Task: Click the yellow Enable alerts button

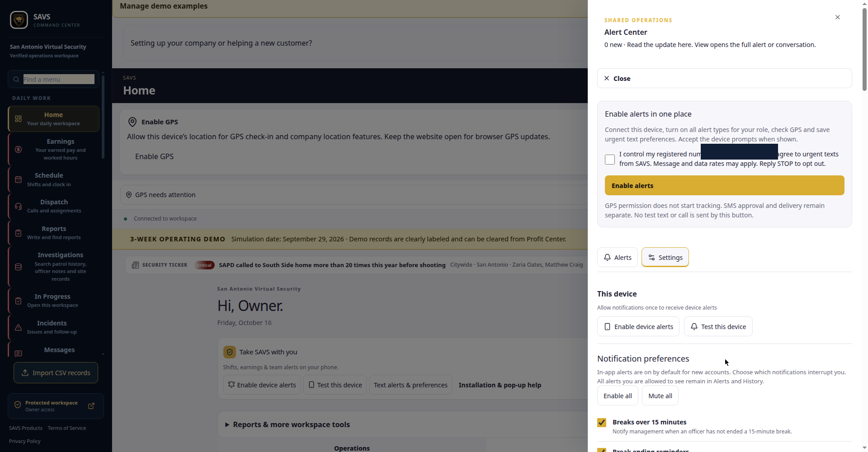Action: [724, 185]
